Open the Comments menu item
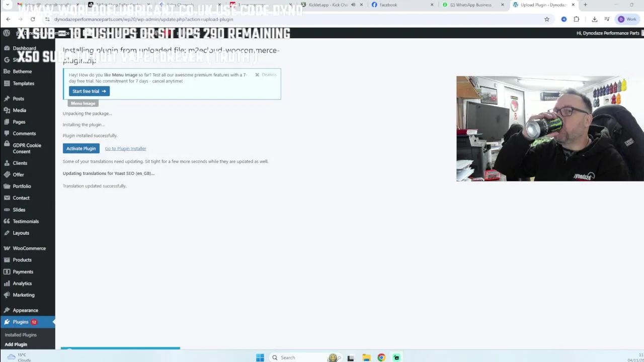 pyautogui.click(x=24, y=133)
